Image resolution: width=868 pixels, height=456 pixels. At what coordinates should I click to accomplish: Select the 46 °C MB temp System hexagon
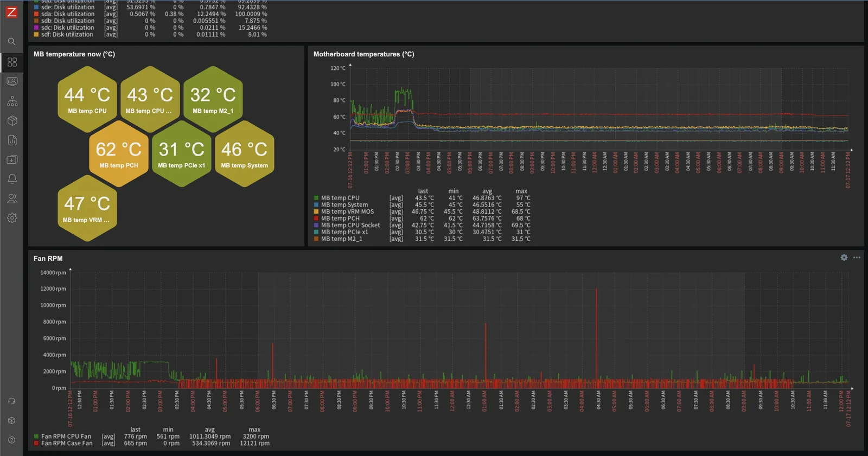pyautogui.click(x=245, y=153)
